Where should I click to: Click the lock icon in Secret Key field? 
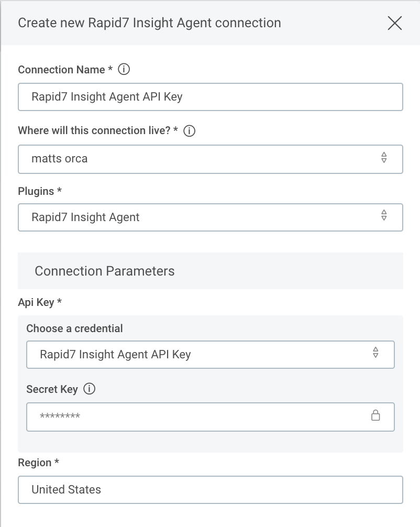(x=375, y=416)
